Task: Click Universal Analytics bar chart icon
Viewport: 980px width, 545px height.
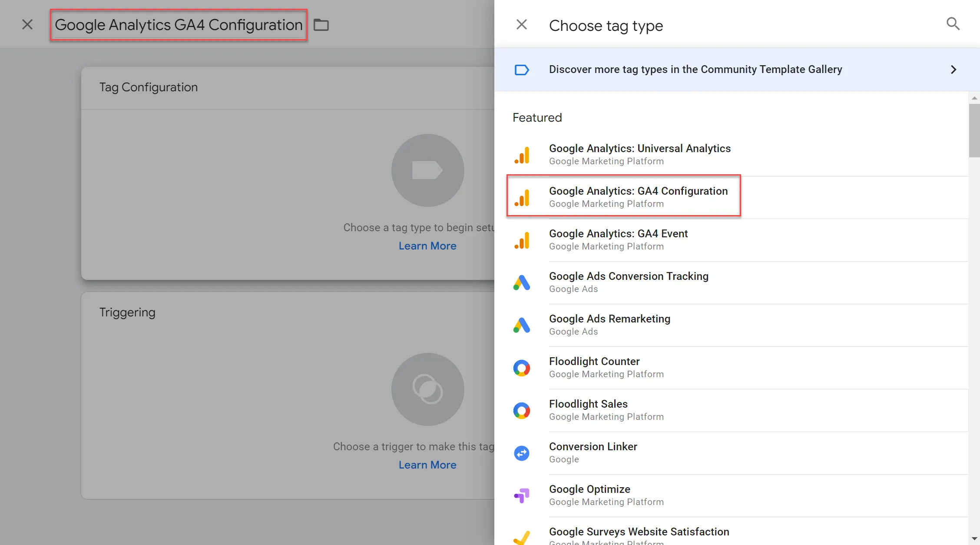Action: point(522,155)
